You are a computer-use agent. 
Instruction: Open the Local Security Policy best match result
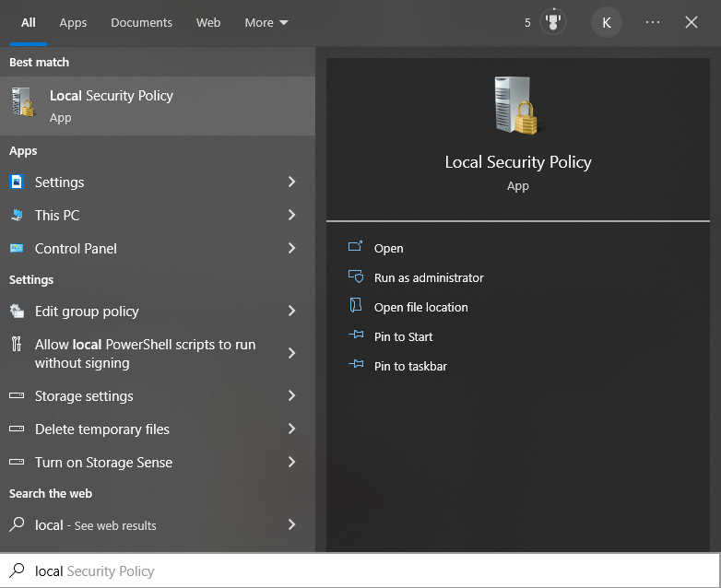[158, 106]
